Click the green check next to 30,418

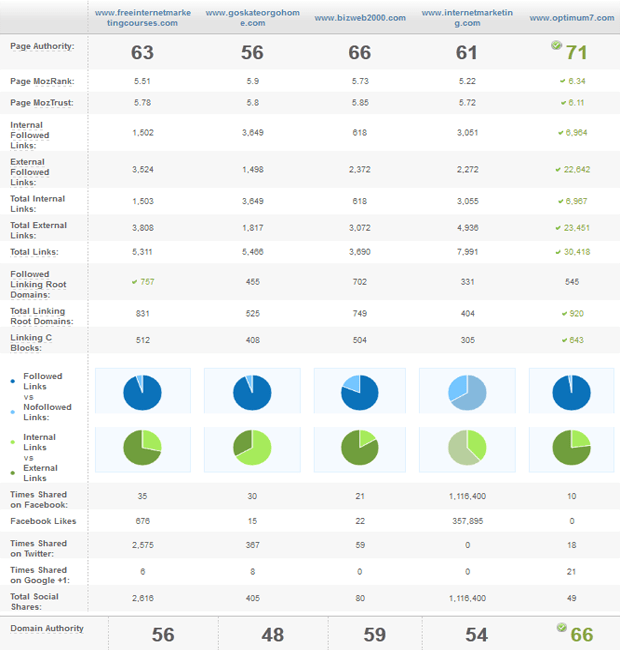(x=558, y=252)
